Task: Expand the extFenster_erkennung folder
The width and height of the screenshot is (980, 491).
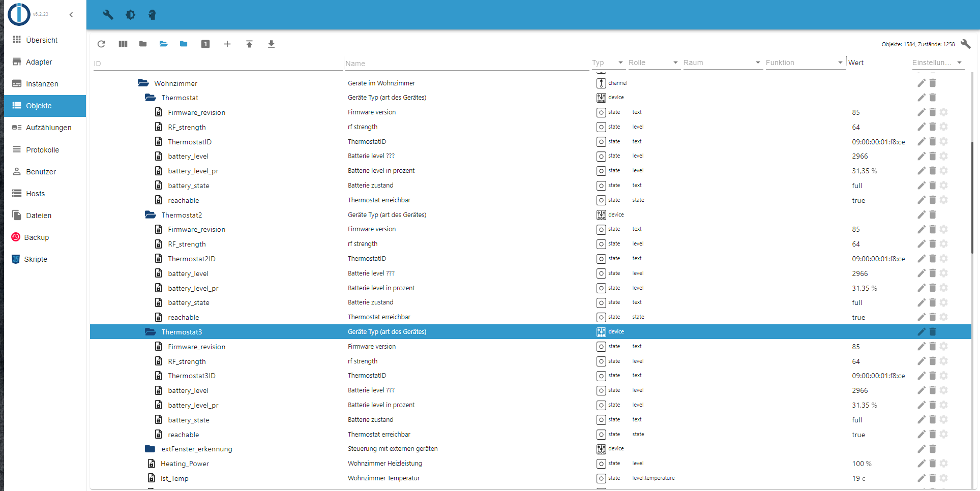Action: pos(150,449)
